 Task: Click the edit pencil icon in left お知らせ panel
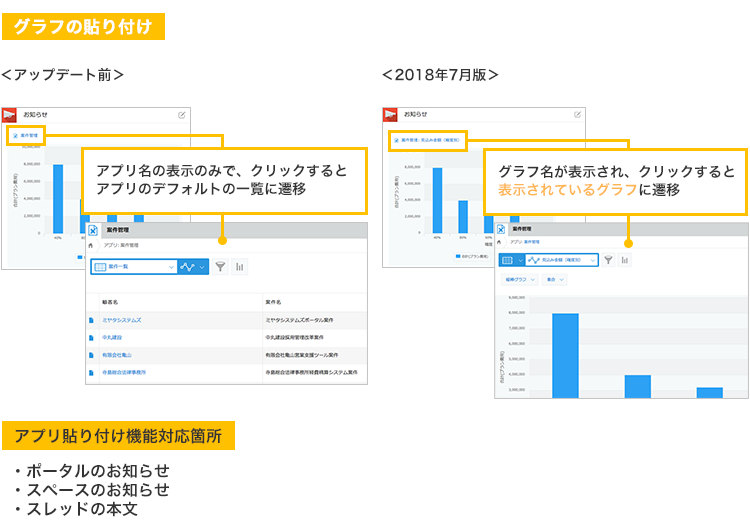(181, 115)
